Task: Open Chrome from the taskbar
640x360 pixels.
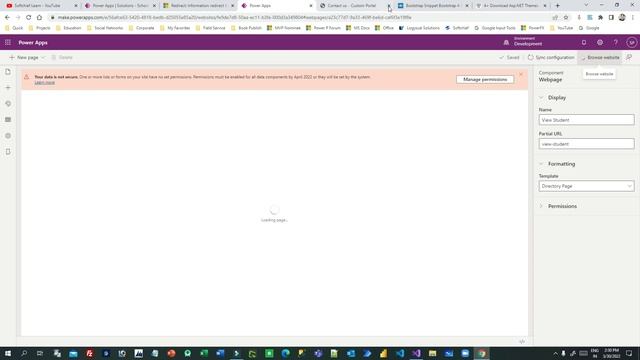Action: [482, 353]
